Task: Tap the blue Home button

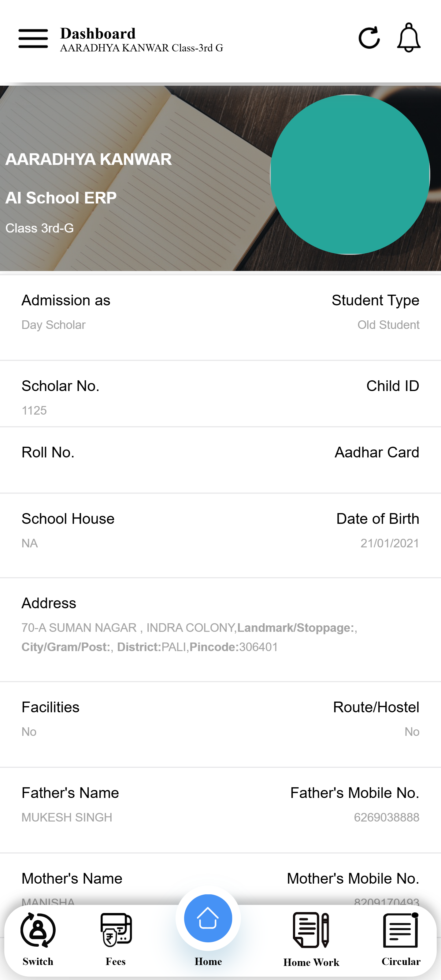Action: click(x=208, y=919)
